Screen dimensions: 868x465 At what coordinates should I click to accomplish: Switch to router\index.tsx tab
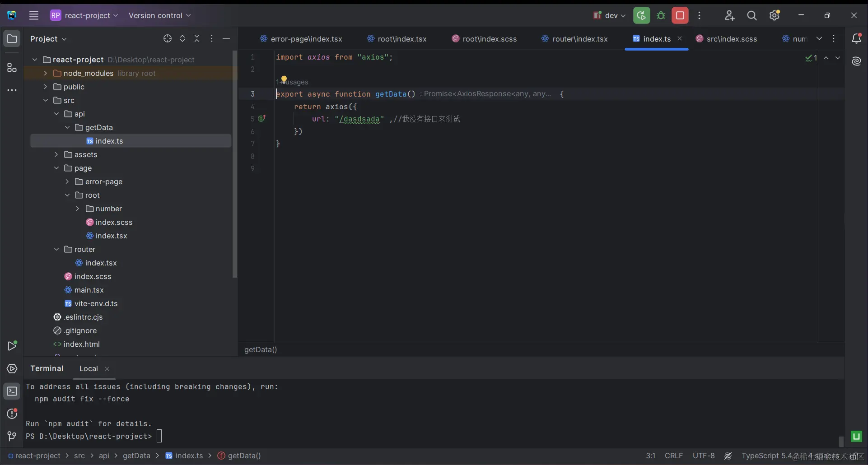574,39
